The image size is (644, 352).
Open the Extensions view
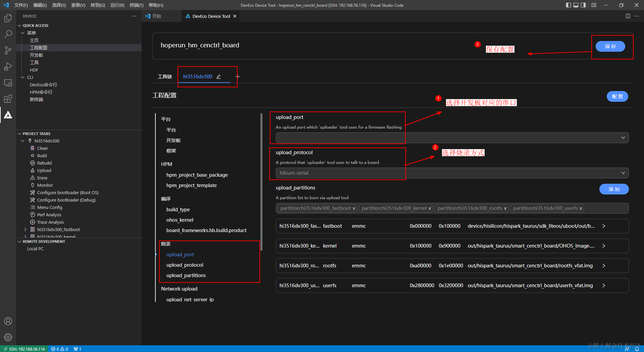[8, 99]
